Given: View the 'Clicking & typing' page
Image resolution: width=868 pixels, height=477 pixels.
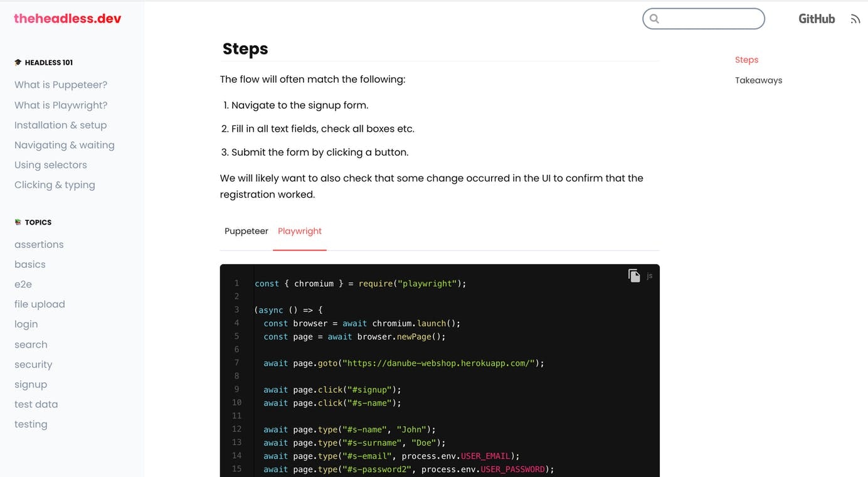Looking at the screenshot, I should coord(55,185).
